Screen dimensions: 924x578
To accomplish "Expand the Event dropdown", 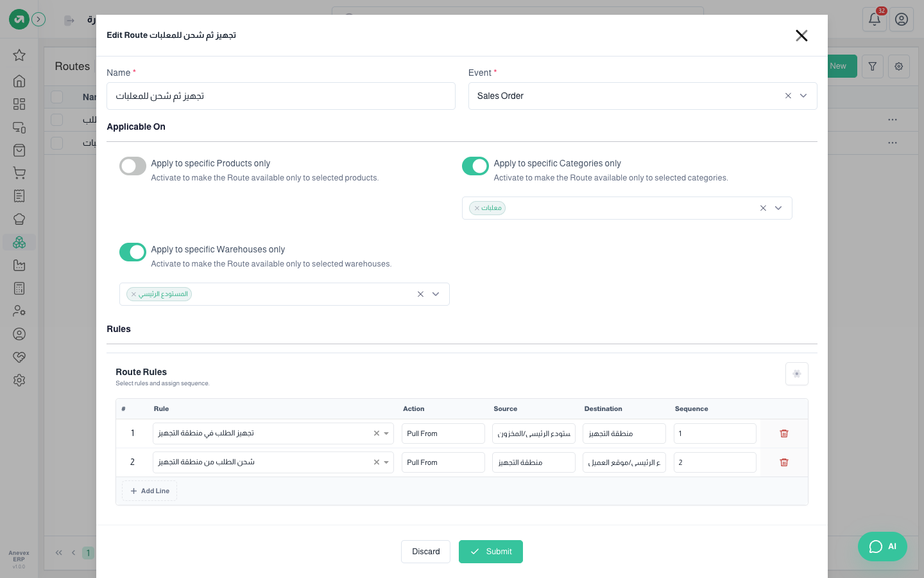I will click(803, 96).
